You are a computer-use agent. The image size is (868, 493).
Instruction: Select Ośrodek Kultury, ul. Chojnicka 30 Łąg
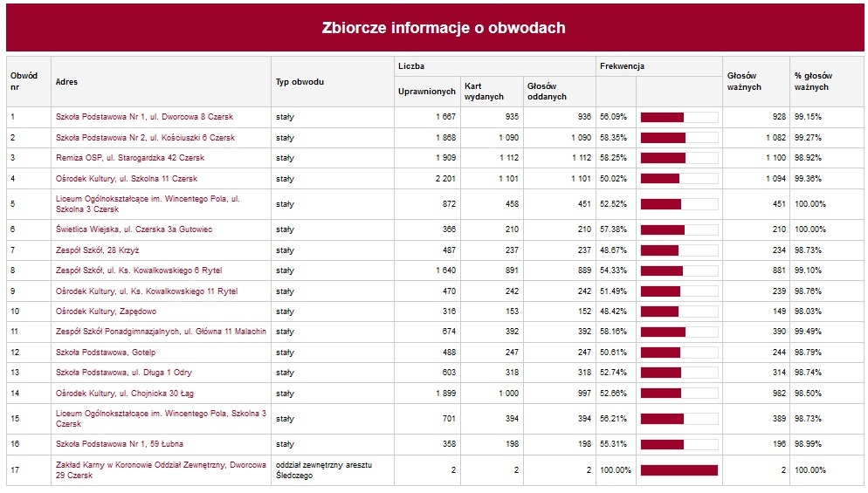click(x=127, y=394)
